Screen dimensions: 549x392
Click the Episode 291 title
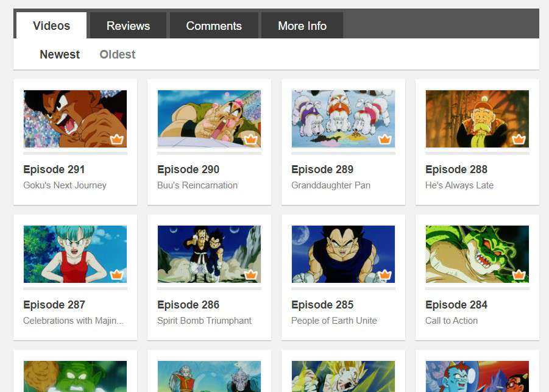point(54,169)
